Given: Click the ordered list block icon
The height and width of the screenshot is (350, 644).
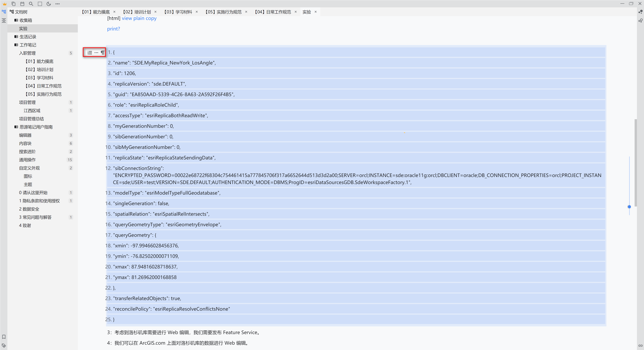Looking at the screenshot, I should (90, 53).
